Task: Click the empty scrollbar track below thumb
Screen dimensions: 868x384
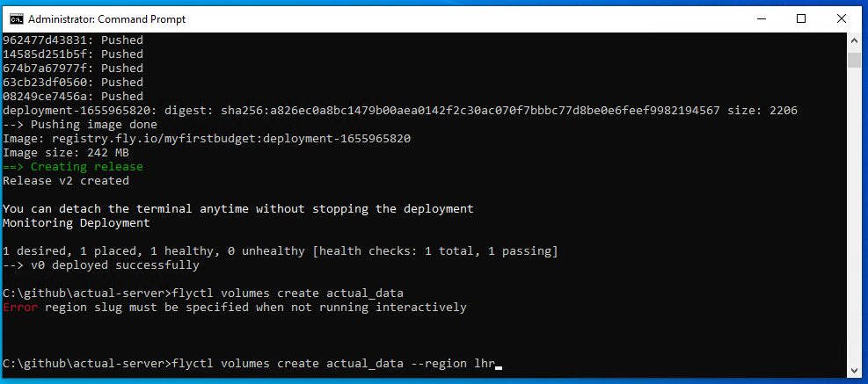Action: (x=854, y=220)
